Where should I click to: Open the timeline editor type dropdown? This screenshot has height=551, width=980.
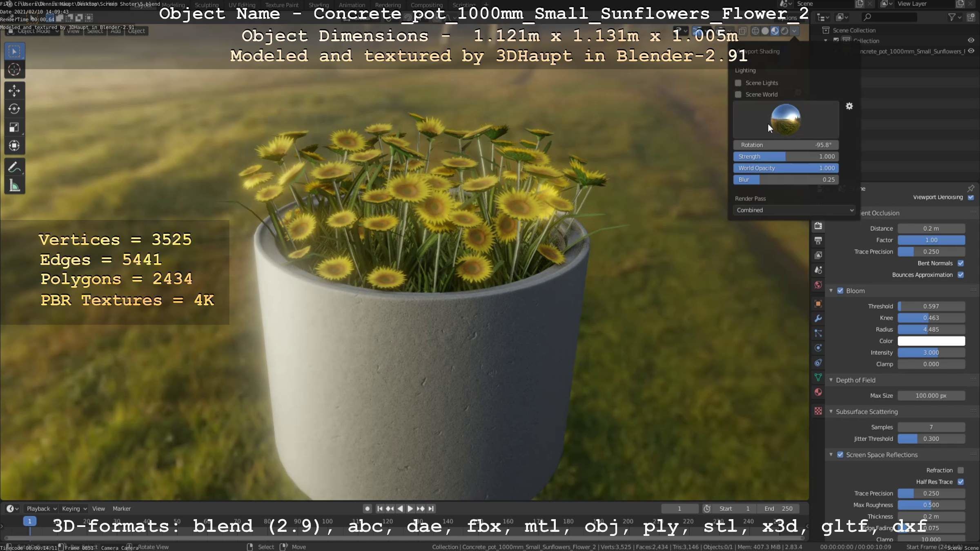[12, 509]
